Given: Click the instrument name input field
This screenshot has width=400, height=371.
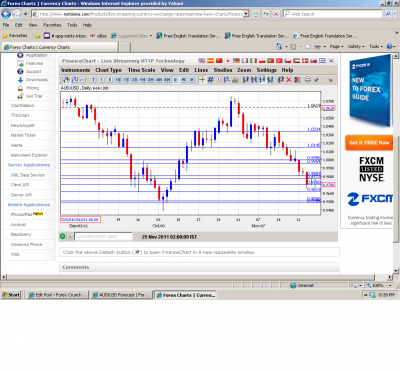Looking at the screenshot, I should [x=103, y=236].
